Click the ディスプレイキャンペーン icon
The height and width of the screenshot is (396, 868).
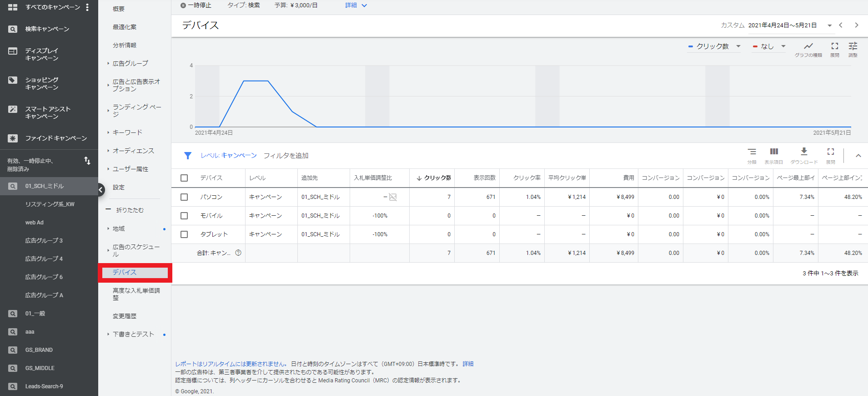pos(13,51)
